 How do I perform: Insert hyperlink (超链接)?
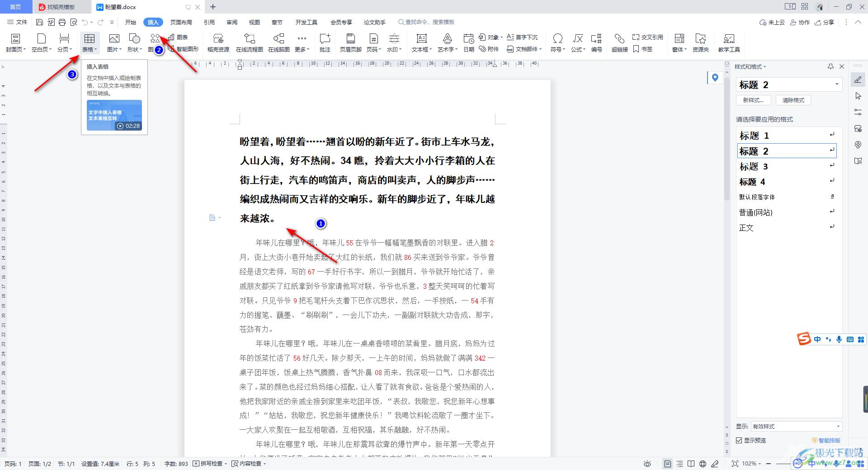click(620, 43)
